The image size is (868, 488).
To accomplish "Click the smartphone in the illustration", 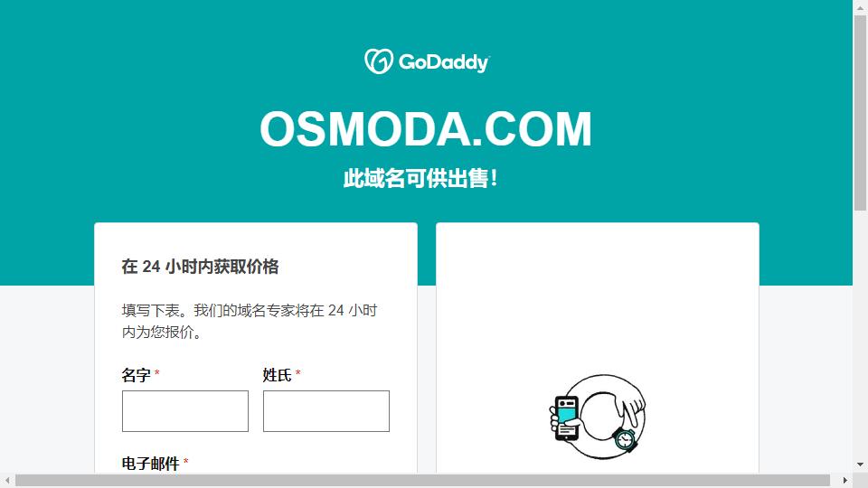I will [566, 418].
